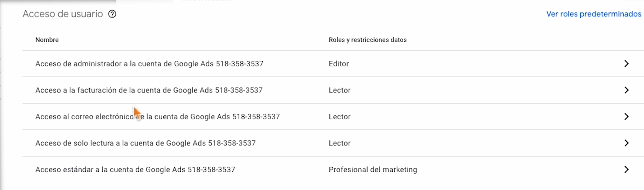
Task: Click Lector role in solo lectura row
Action: coord(339,143)
